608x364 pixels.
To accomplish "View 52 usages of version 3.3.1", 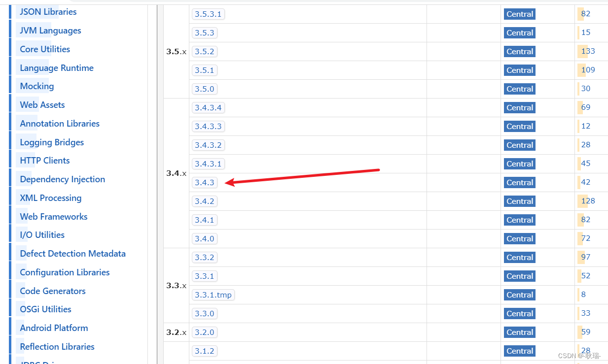I will coord(586,276).
